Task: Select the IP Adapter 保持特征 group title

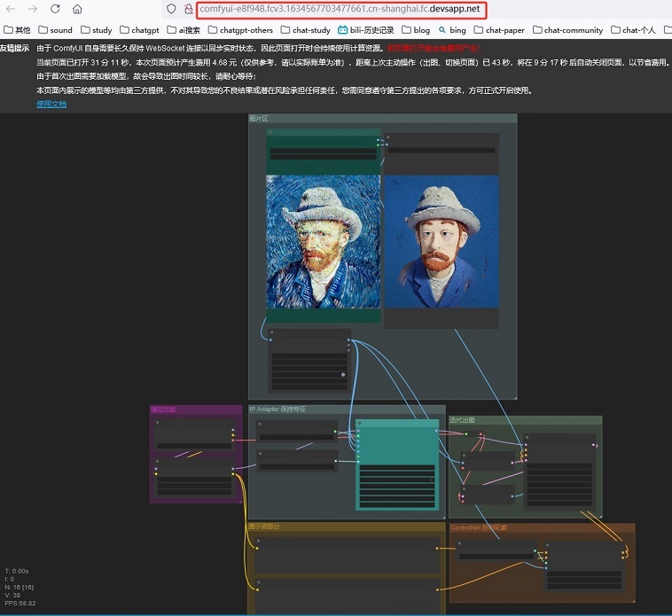Action: tap(277, 409)
